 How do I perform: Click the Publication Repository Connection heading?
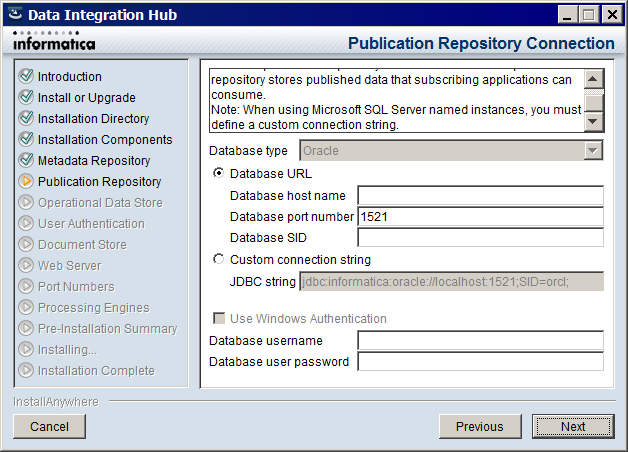481,43
